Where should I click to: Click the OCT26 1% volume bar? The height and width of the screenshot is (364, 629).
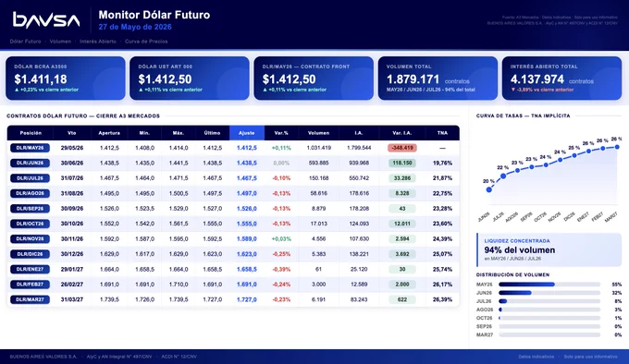pos(549,318)
